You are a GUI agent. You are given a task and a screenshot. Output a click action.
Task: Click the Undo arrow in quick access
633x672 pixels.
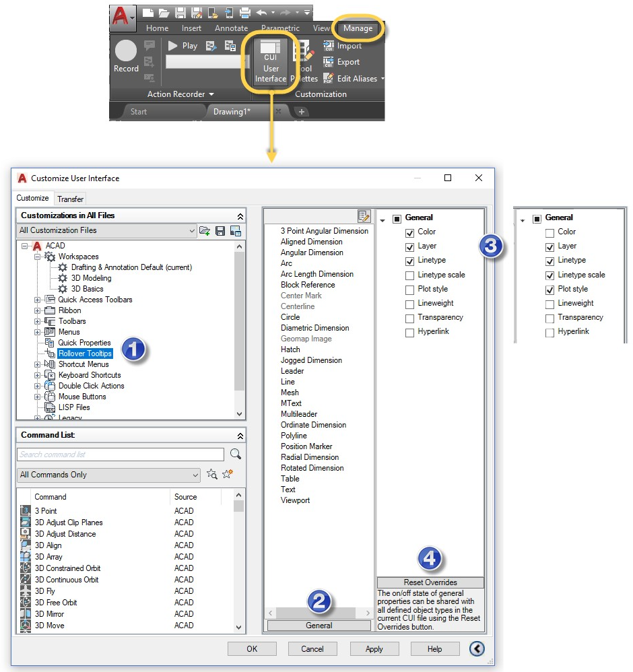point(261,13)
